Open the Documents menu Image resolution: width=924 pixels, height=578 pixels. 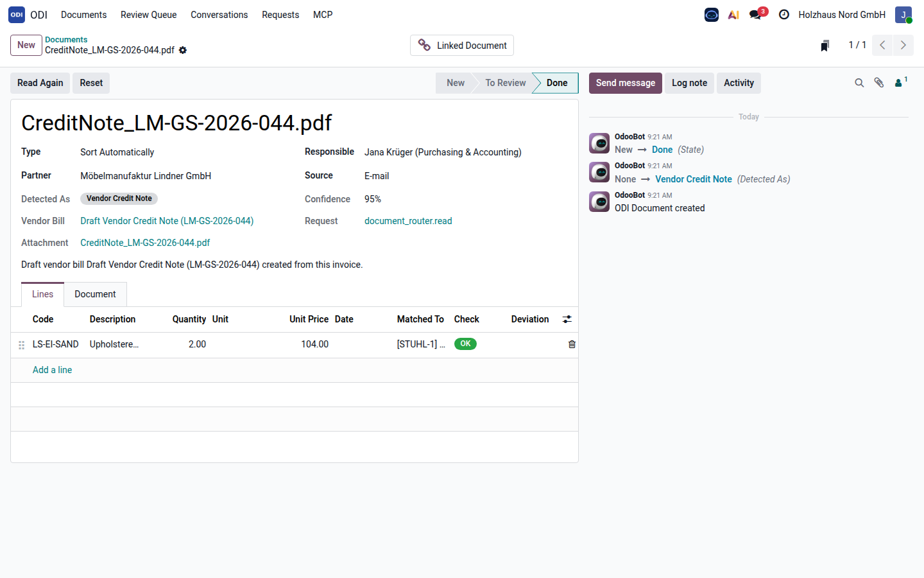coord(84,15)
